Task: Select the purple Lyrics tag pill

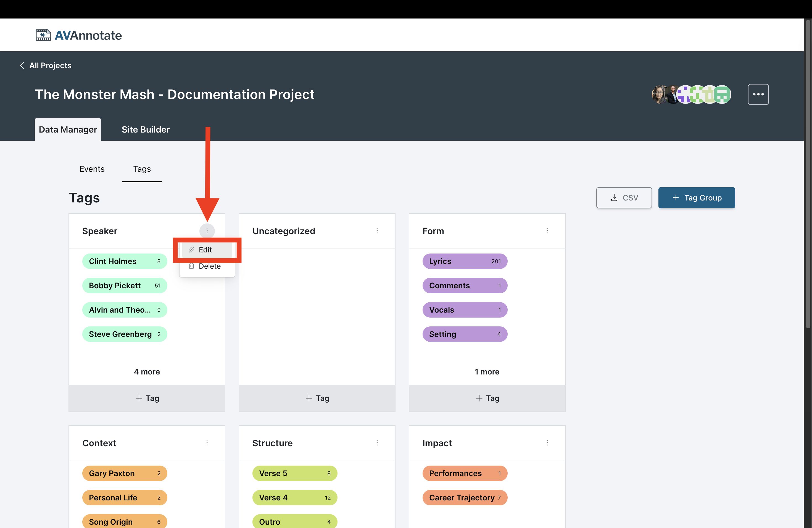Action: pos(464,261)
